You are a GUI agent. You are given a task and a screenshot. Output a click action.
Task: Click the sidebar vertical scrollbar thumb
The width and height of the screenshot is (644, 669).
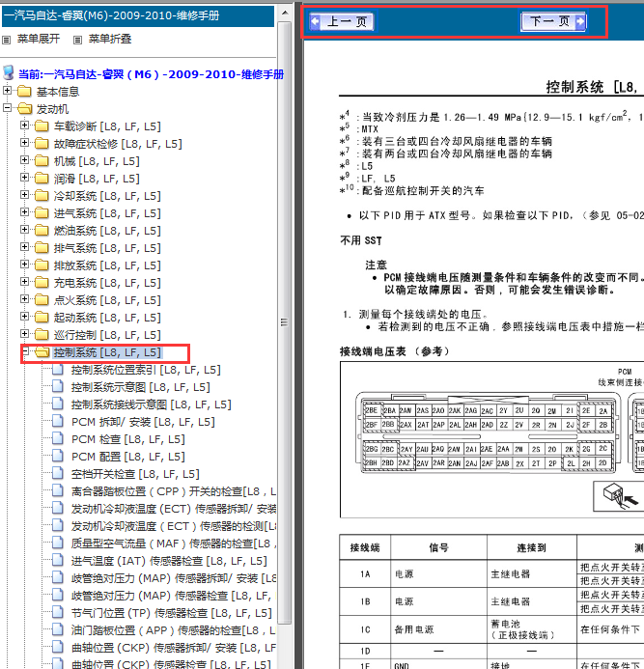click(x=285, y=322)
